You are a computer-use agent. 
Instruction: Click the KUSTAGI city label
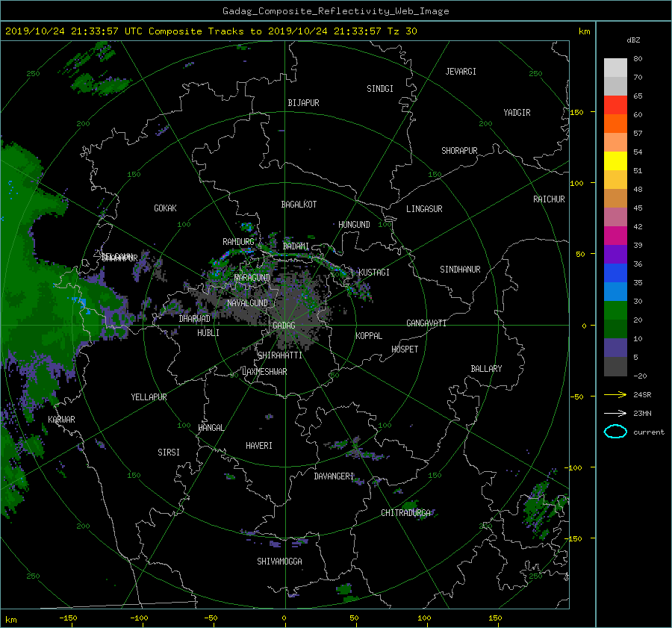coord(374,273)
